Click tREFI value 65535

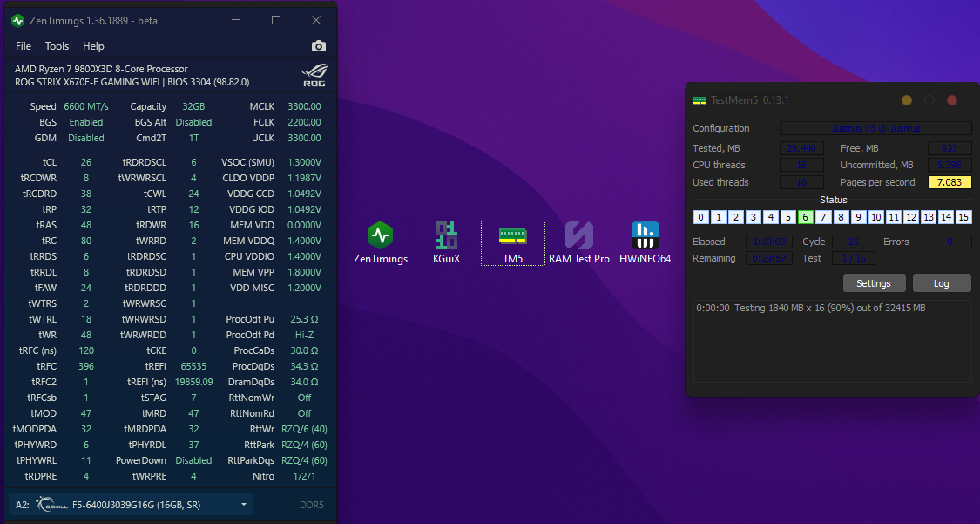click(193, 366)
